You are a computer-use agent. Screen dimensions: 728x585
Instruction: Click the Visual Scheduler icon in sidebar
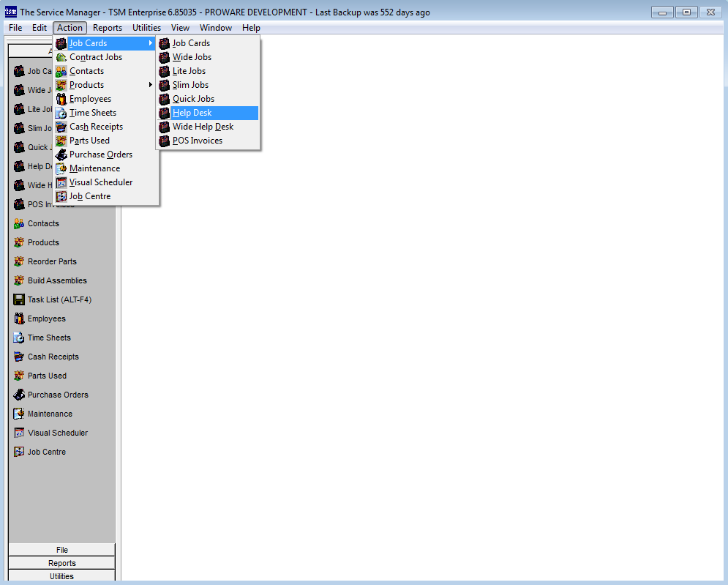[20, 433]
